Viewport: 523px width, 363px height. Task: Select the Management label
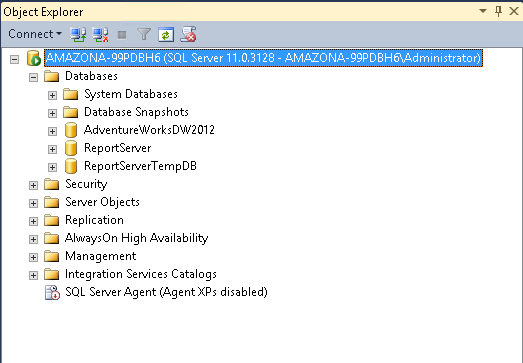101,256
